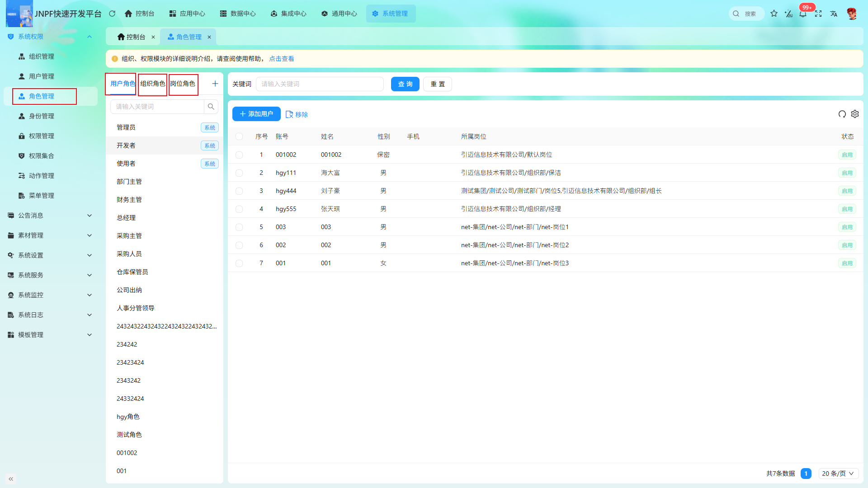Focus the 关键词 keyword input field
Viewport: 868px width, 488px height.
click(x=320, y=84)
